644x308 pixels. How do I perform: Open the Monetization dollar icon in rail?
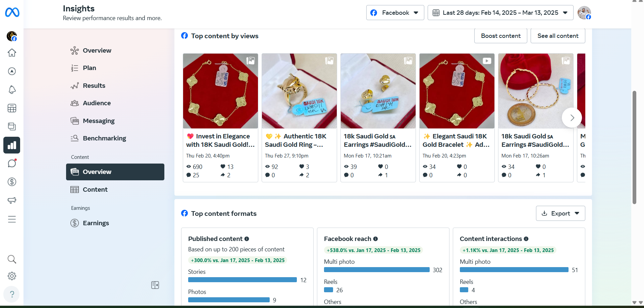12,182
